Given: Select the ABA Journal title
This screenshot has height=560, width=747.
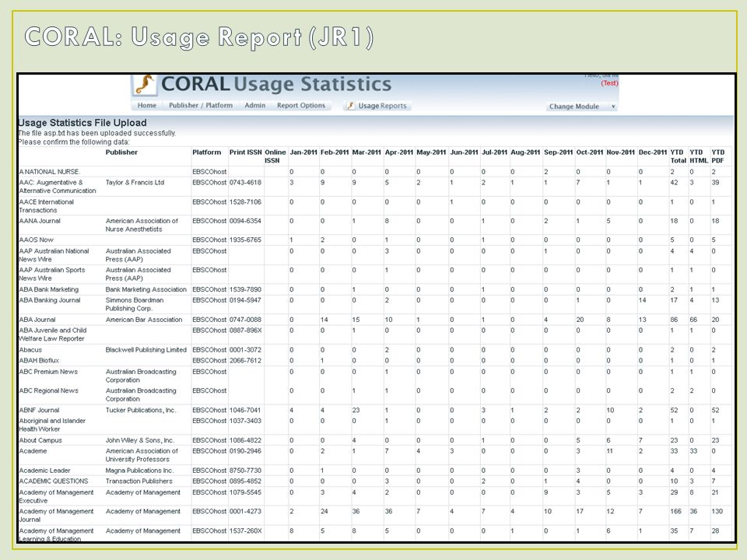Looking at the screenshot, I should pyautogui.click(x=37, y=320).
